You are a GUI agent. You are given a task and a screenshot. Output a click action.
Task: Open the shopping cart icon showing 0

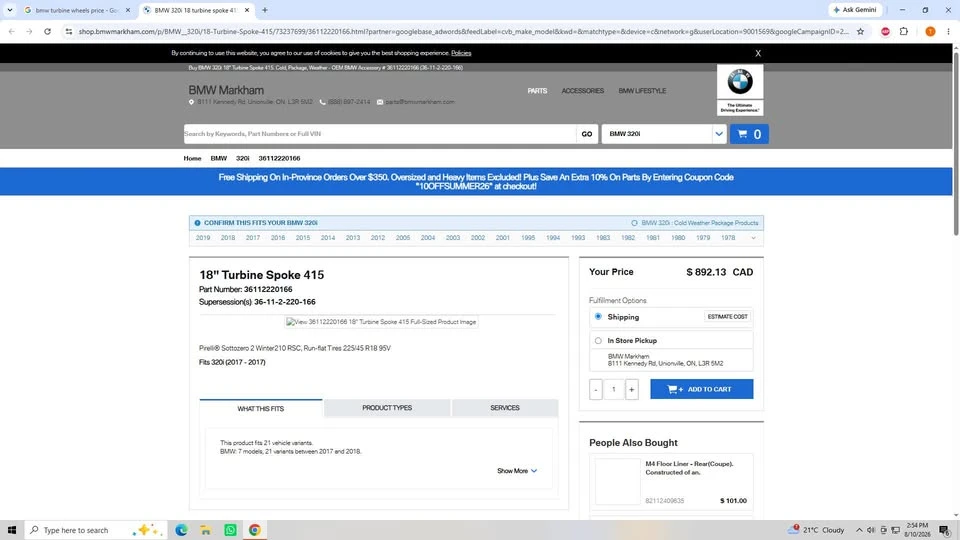749,134
